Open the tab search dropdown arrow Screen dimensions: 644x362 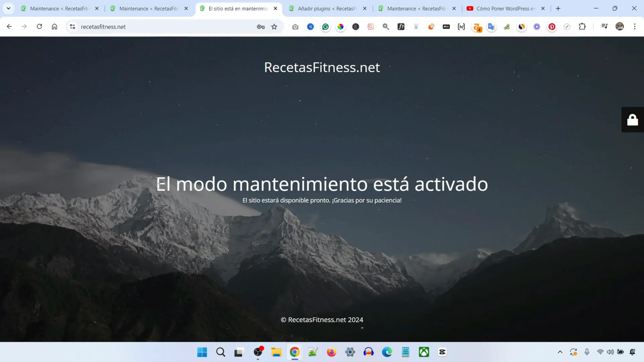pos(8,8)
